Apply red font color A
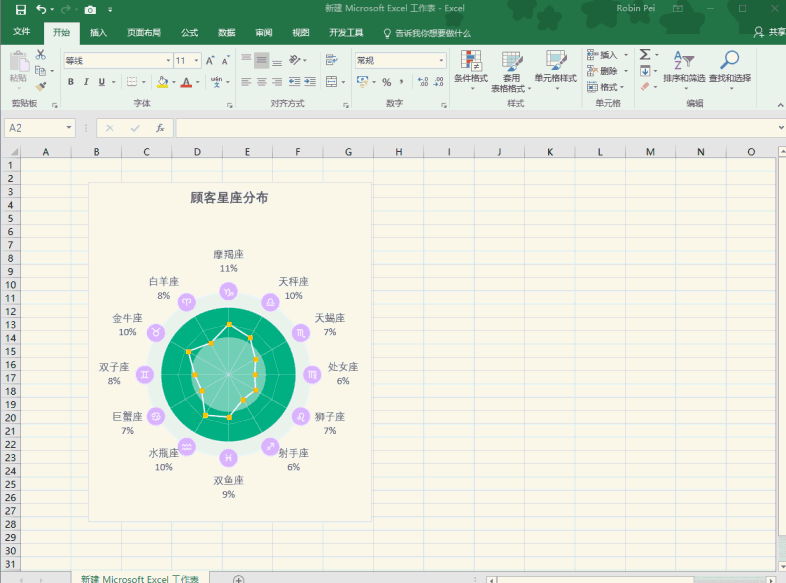 [x=186, y=82]
